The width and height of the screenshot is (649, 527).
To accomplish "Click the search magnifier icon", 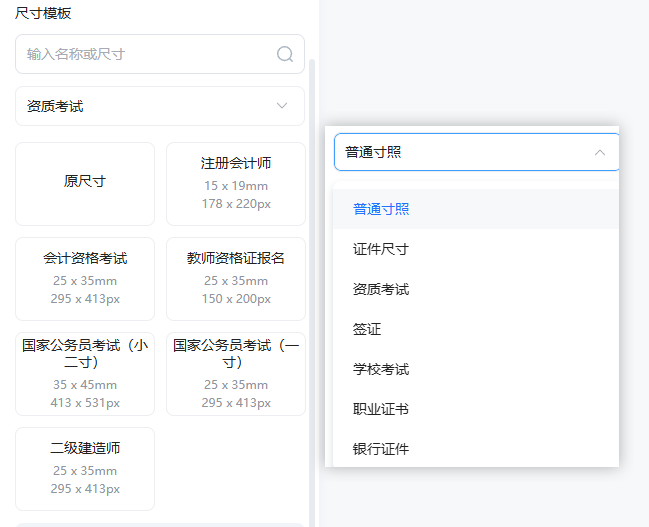I will [x=285, y=54].
